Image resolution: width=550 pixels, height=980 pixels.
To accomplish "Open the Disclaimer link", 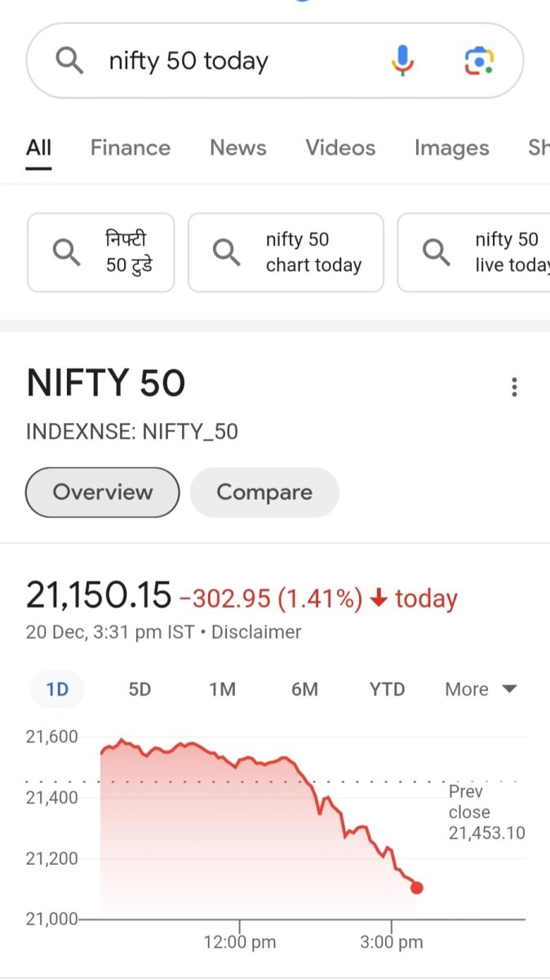I will [x=256, y=632].
